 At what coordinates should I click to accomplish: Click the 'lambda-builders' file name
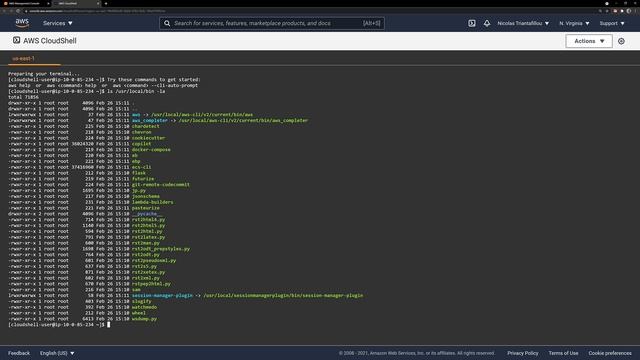[153, 202]
